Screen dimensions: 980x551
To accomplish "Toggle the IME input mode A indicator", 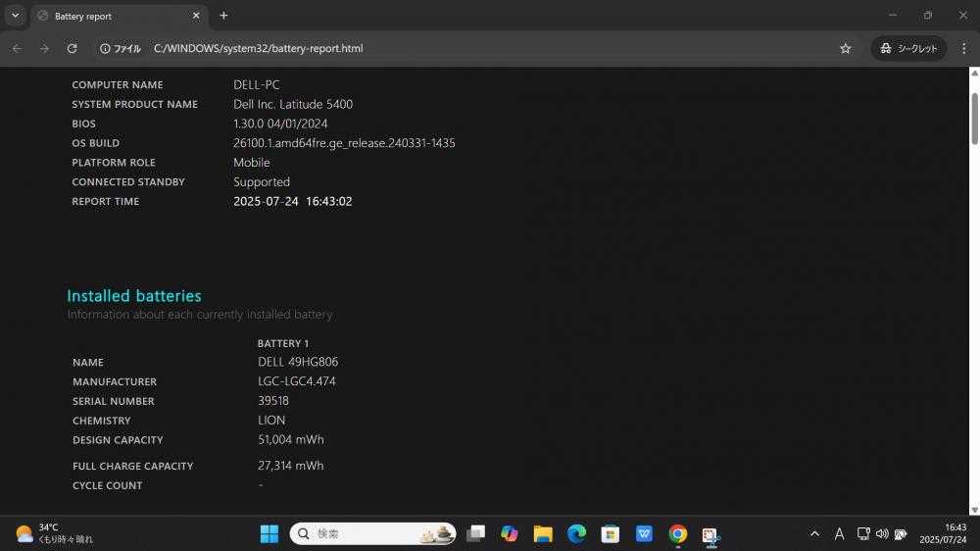I will 839,533.
